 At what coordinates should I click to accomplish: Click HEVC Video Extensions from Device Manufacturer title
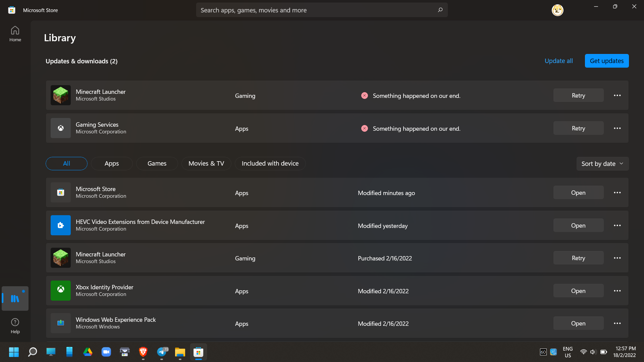pyautogui.click(x=140, y=222)
